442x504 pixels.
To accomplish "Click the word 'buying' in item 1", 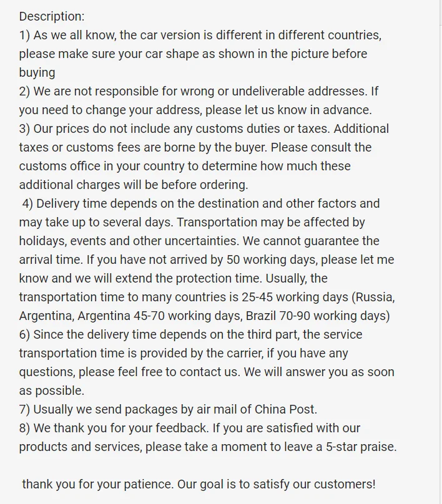I will (37, 72).
